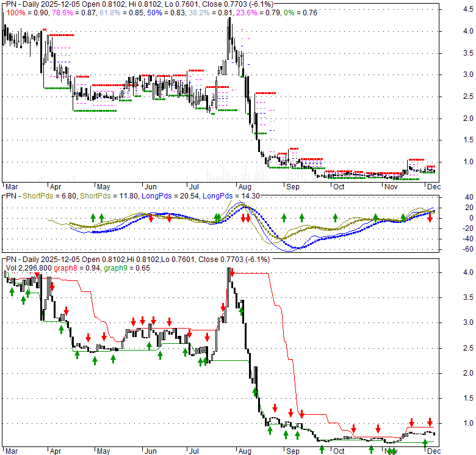
Task: Click the Aug label on the top chart axis
Action: point(245,186)
